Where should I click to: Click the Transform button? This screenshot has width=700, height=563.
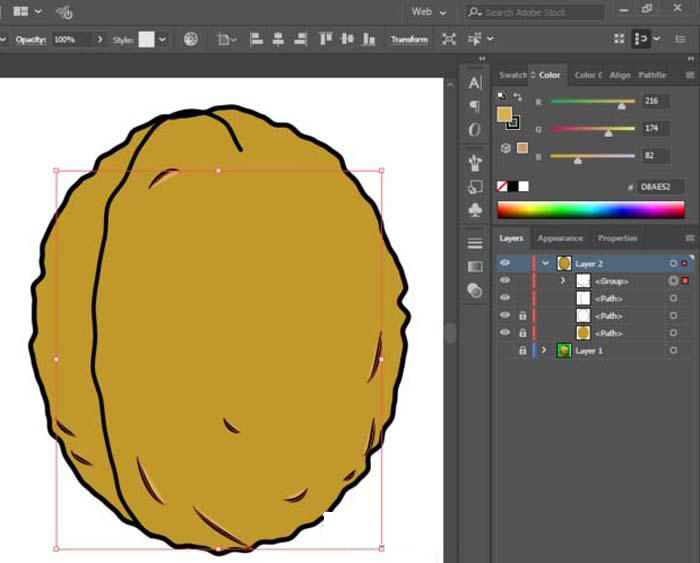tap(408, 39)
